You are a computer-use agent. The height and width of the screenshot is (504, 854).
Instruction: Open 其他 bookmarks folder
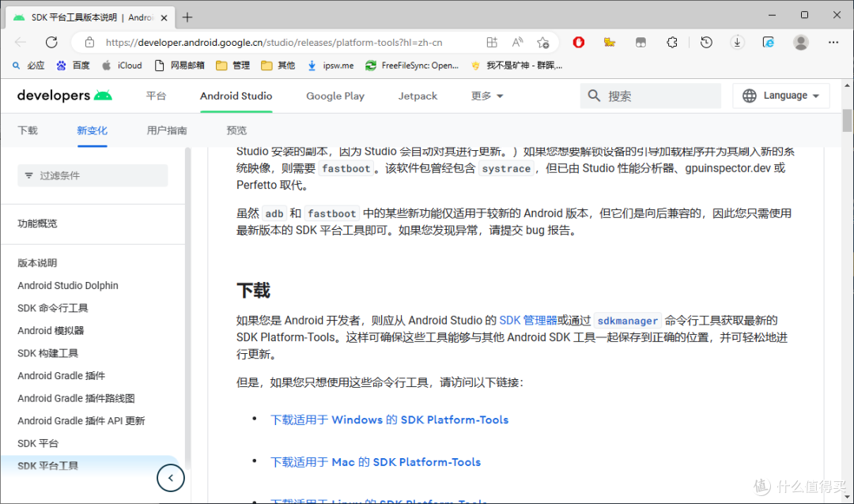(x=278, y=66)
